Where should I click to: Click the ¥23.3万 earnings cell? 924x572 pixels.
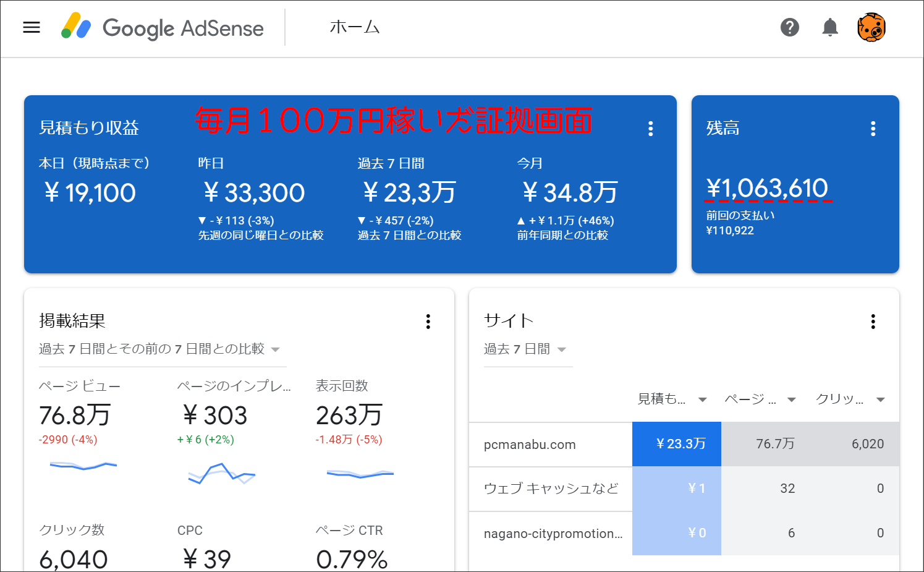click(677, 444)
